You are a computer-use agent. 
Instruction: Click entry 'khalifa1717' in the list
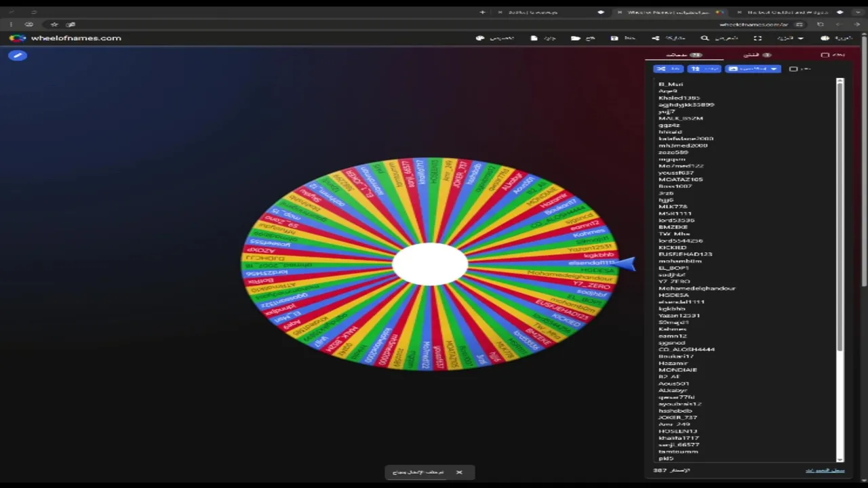[x=679, y=438]
